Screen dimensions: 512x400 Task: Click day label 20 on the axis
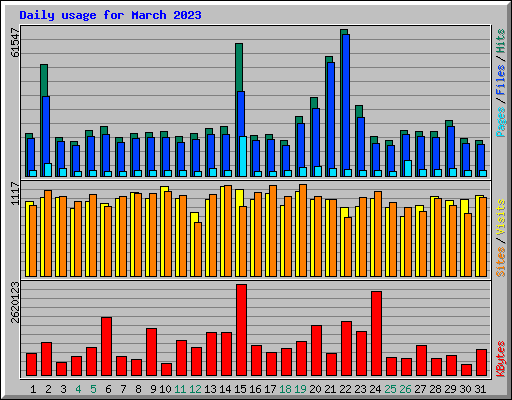click(x=315, y=389)
